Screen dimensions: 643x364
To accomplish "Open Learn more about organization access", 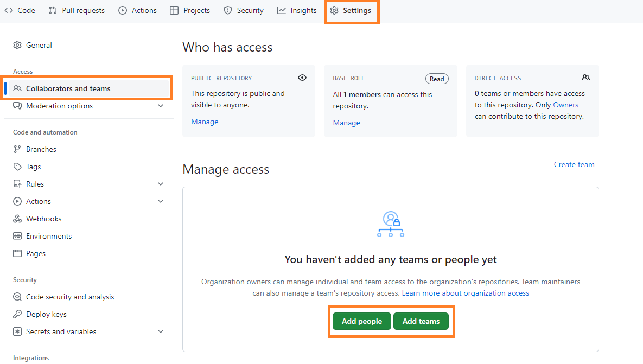I will (466, 293).
